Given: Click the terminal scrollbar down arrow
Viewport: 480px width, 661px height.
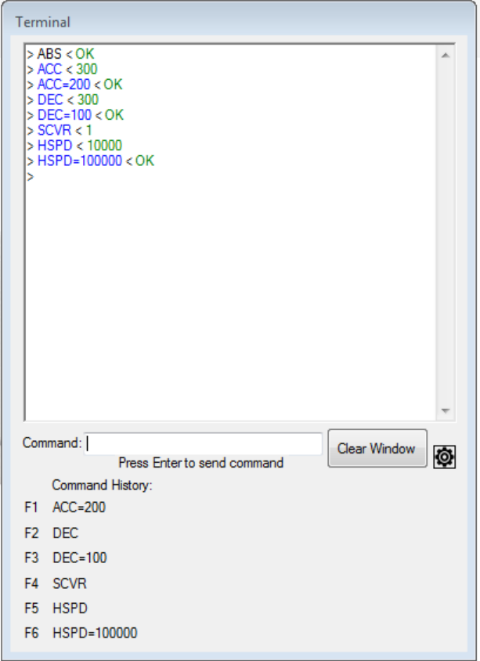Looking at the screenshot, I should click(445, 411).
